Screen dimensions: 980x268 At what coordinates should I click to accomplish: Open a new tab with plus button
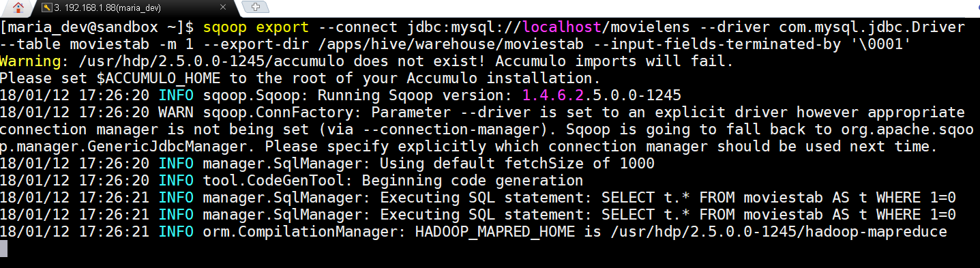pyautogui.click(x=257, y=8)
